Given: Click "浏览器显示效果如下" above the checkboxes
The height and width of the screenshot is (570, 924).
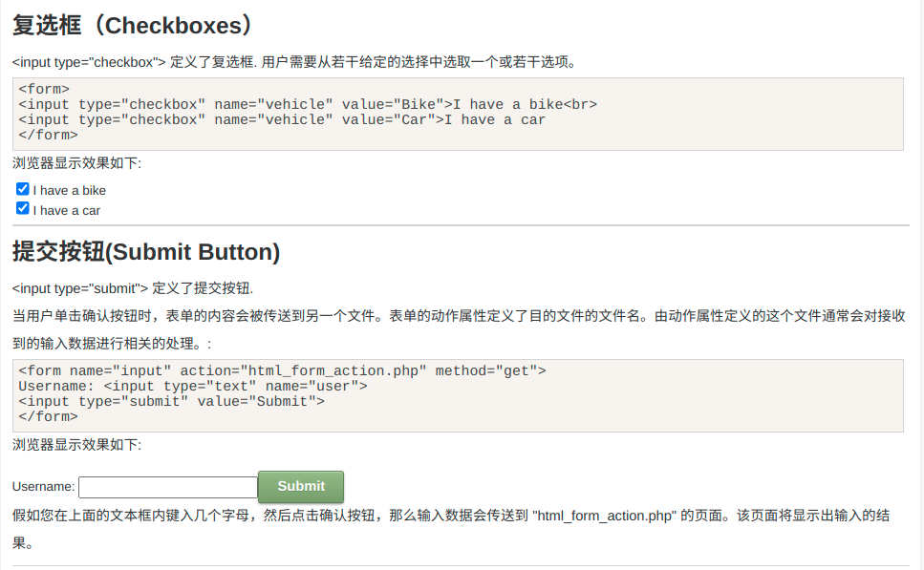Looking at the screenshot, I should 76,162.
